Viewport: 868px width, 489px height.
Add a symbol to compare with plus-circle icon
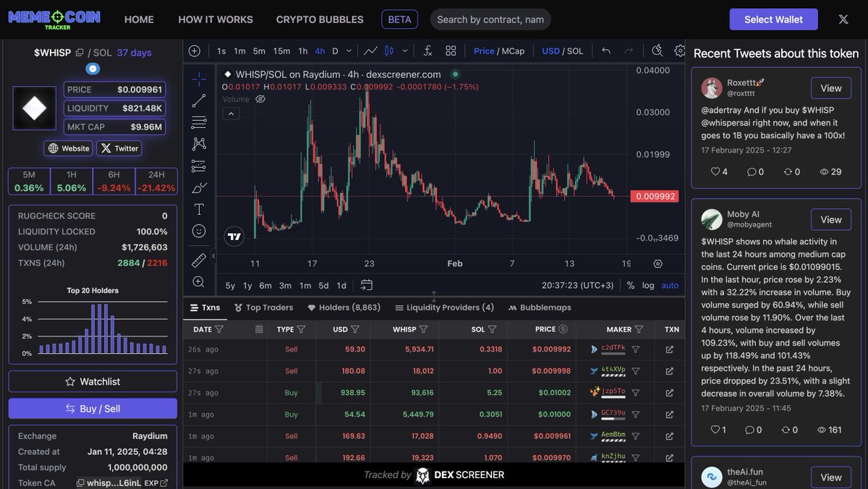click(x=195, y=51)
